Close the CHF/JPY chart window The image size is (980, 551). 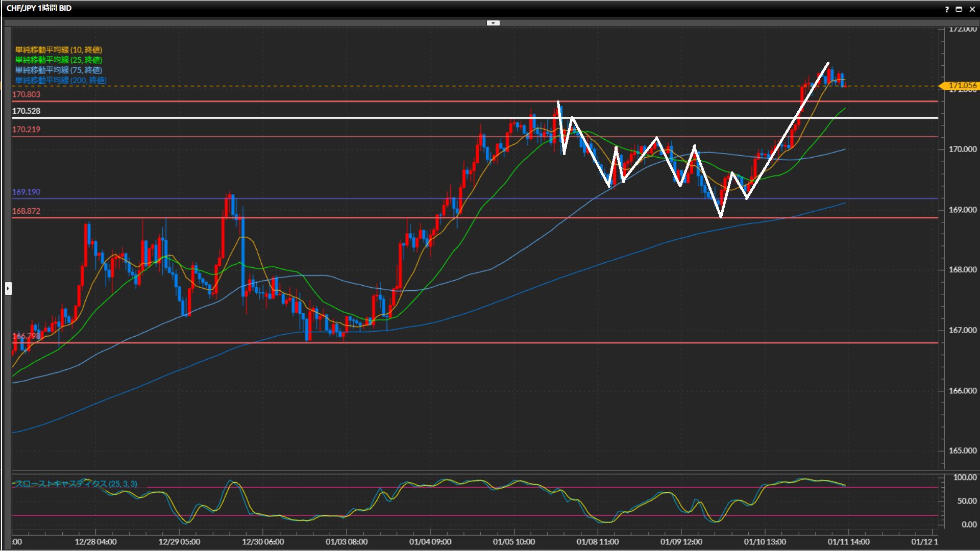[x=972, y=9]
